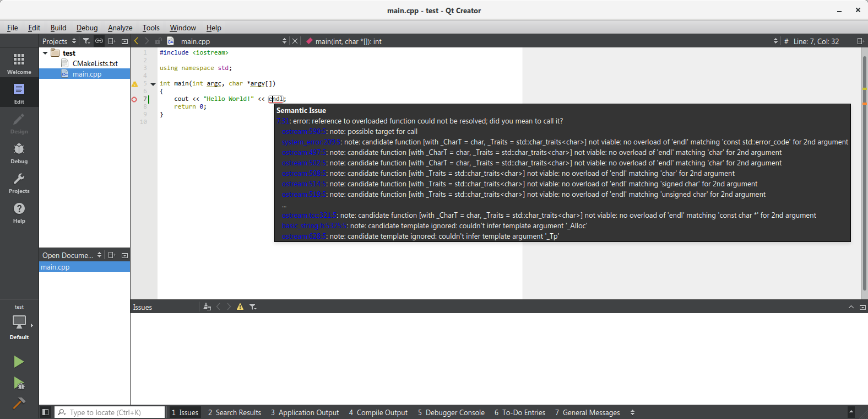The height and width of the screenshot is (419, 868).
Task: Switch to Edit mode
Action: (19, 93)
